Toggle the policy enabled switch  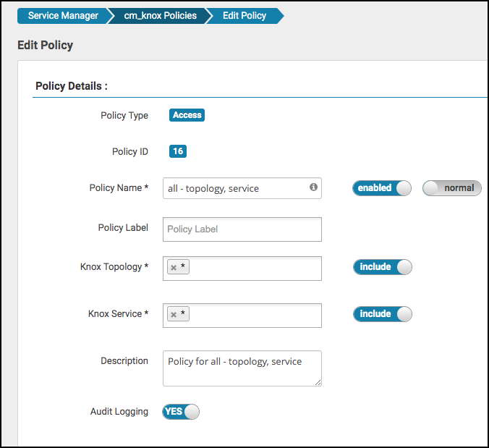[x=382, y=188]
